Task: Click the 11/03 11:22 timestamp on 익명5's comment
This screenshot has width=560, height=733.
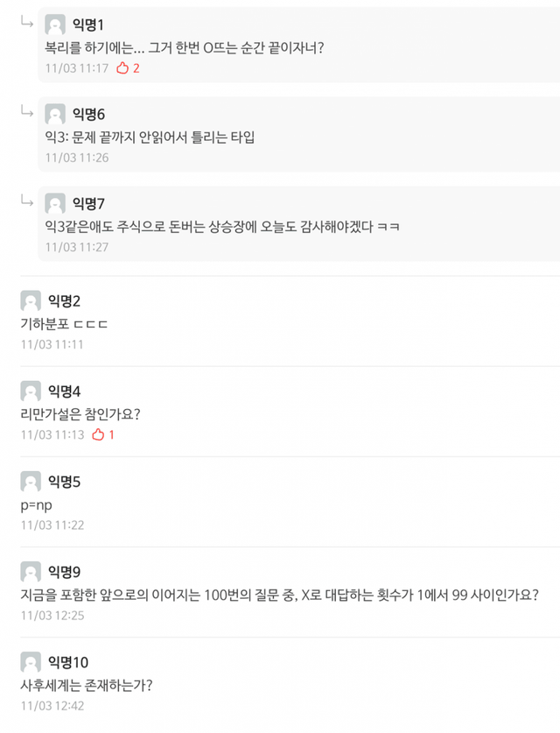Action: [52, 525]
